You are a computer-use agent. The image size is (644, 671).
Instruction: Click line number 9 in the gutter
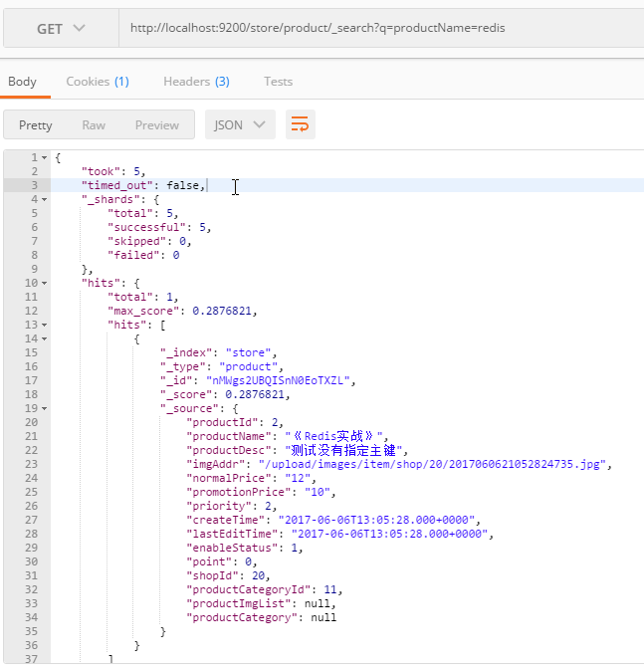[x=35, y=269]
